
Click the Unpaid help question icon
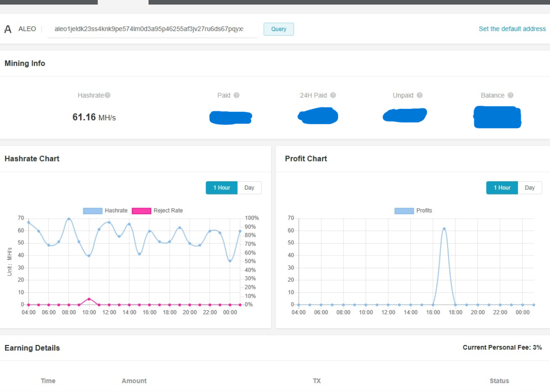420,95
